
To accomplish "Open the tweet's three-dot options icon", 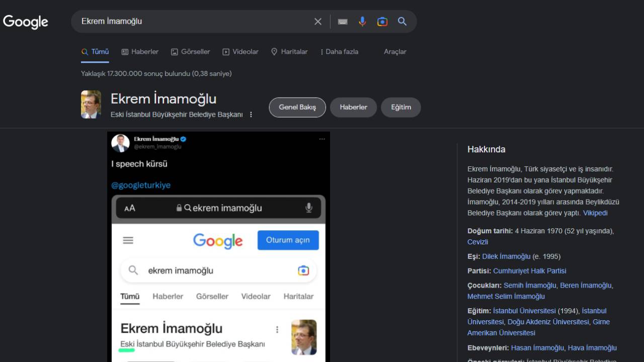I will (x=322, y=139).
